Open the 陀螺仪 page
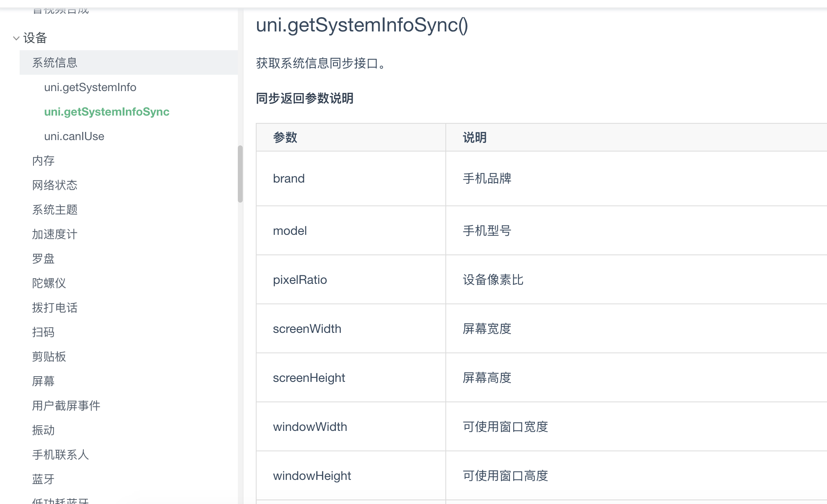The height and width of the screenshot is (504, 827). coord(49,283)
